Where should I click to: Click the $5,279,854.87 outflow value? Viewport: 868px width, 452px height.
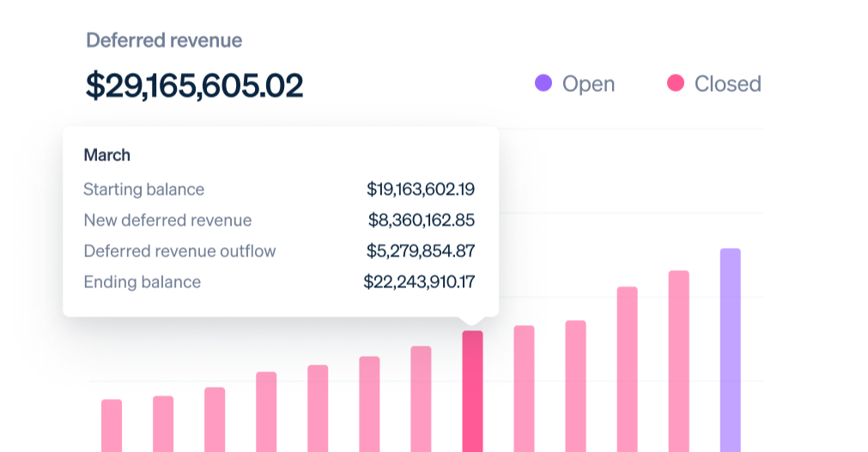click(422, 251)
